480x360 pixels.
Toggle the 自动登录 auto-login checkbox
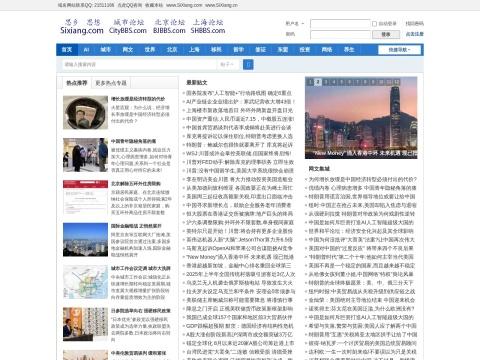click(374, 24)
